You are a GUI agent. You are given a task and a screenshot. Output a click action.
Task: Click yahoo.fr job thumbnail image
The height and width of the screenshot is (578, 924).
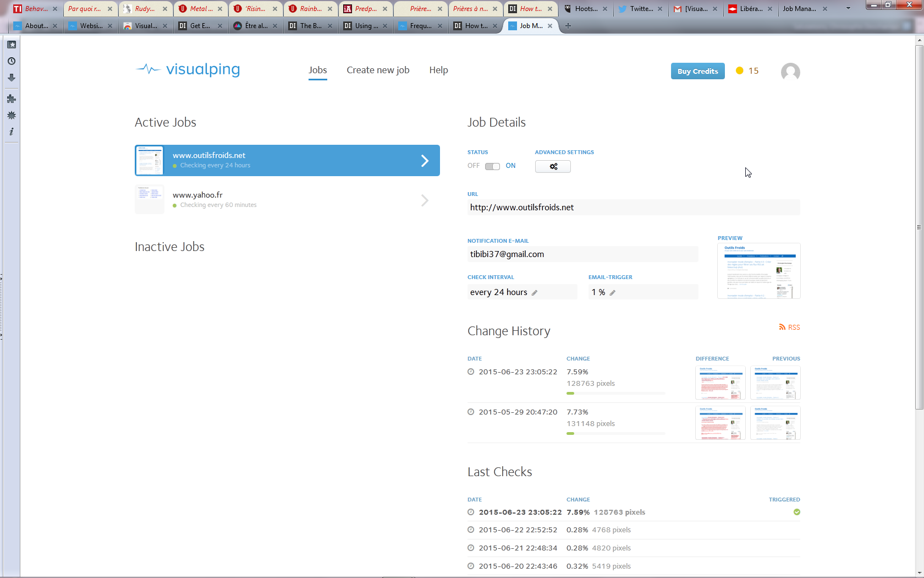point(150,200)
